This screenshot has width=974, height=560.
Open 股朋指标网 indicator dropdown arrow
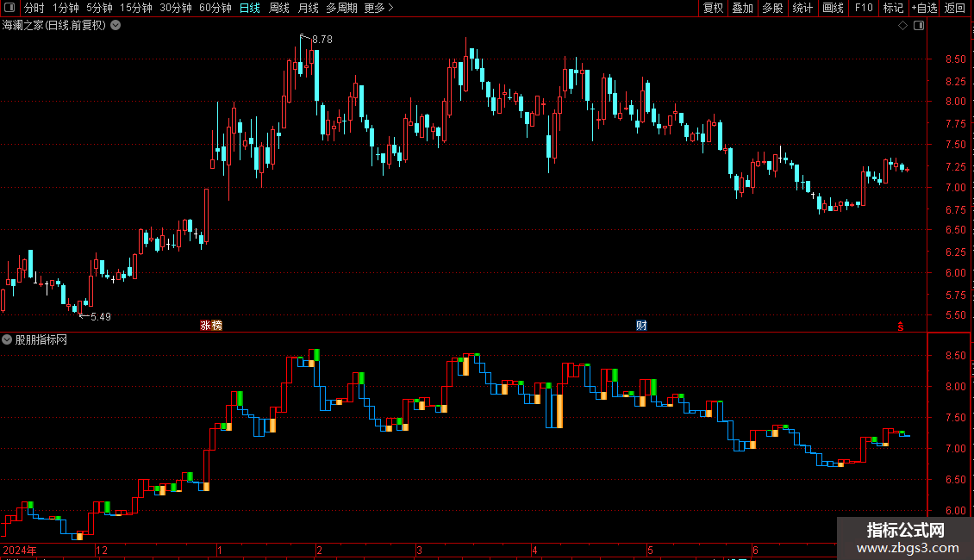click(7, 339)
